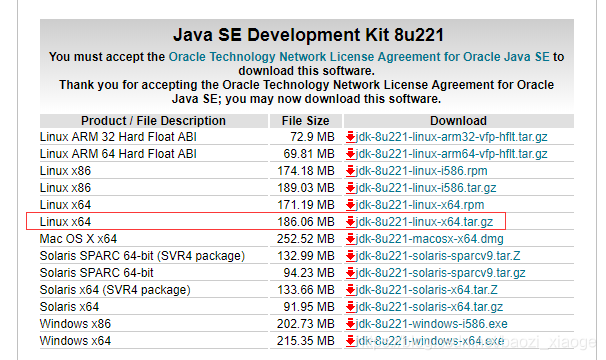This screenshot has height=360, width=606.
Task: Click red download arrow for linux-i586.rpm
Action: click(351, 171)
